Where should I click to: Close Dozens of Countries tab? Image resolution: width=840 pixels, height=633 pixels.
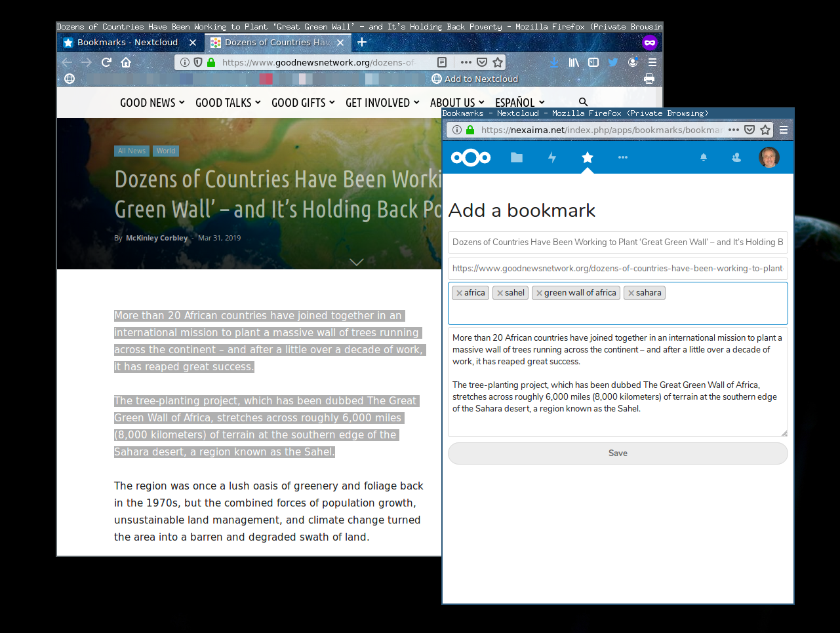pos(340,43)
